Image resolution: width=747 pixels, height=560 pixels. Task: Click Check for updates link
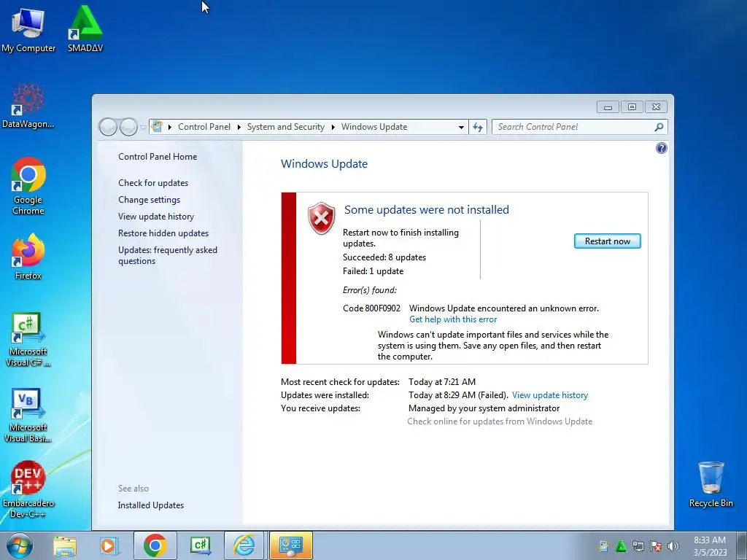(153, 183)
